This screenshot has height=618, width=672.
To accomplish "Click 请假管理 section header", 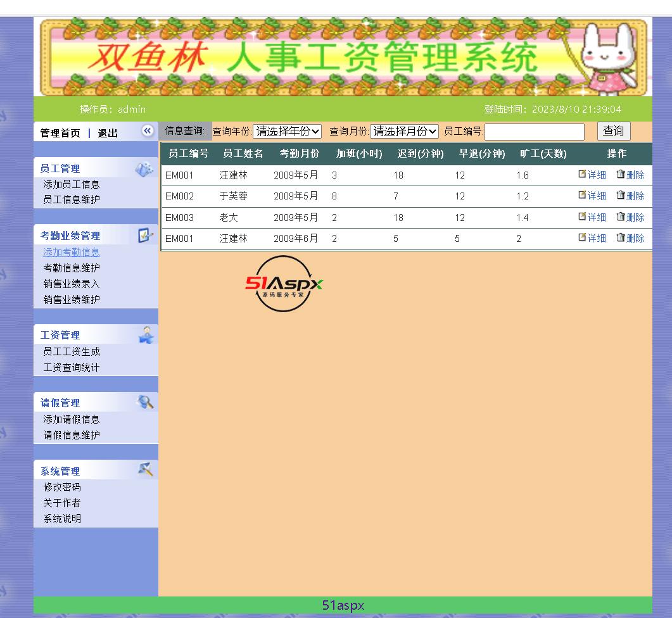I will tap(60, 403).
